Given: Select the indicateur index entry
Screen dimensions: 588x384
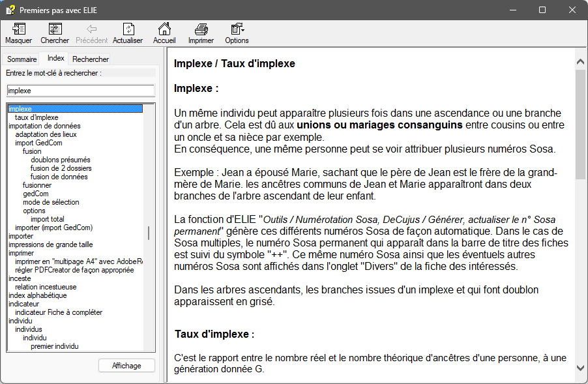Looking at the screenshot, I should tap(23, 304).
